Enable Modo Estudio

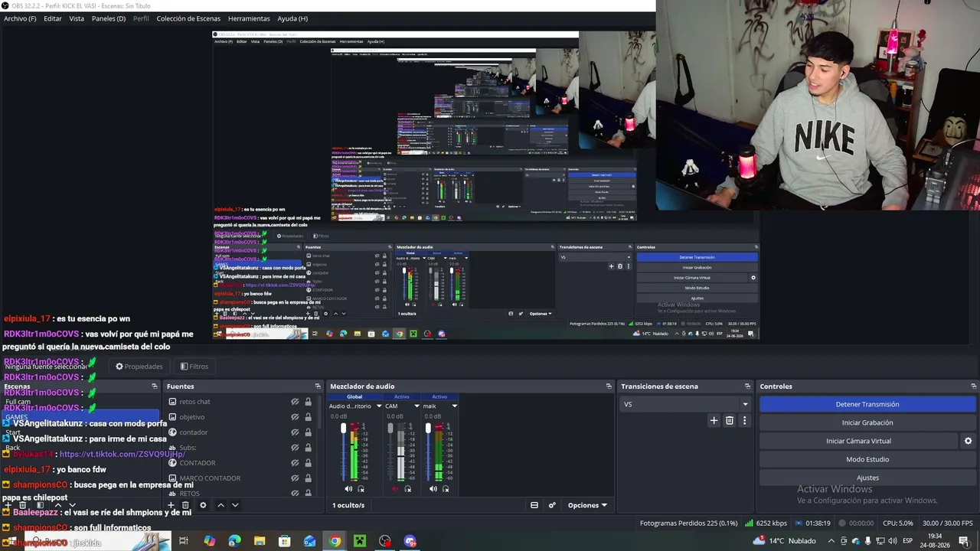(867, 459)
